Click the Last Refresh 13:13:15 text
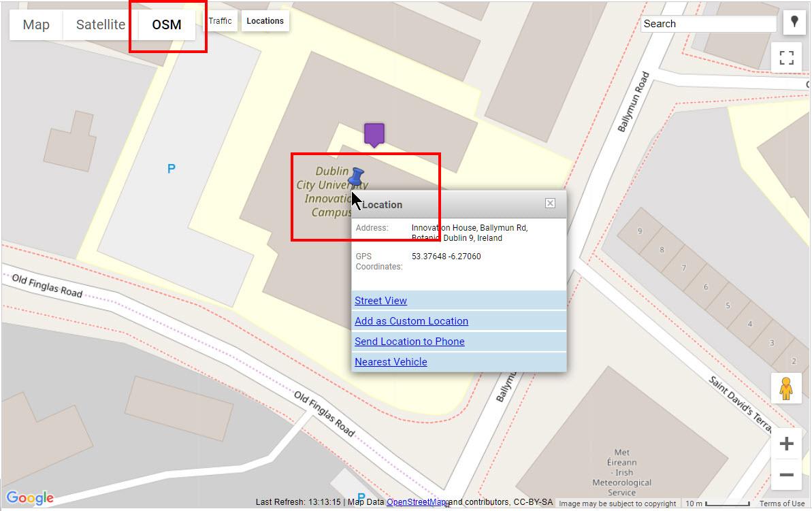This screenshot has height=511, width=812. tap(298, 502)
